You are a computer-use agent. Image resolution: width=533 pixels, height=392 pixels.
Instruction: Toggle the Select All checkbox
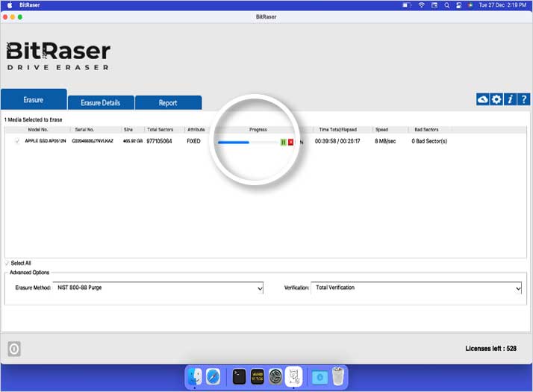(7, 263)
